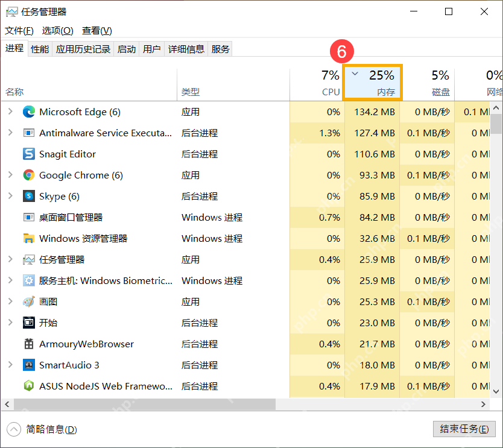Switch to the 详细信息 tab
503x448 pixels.
(186, 49)
